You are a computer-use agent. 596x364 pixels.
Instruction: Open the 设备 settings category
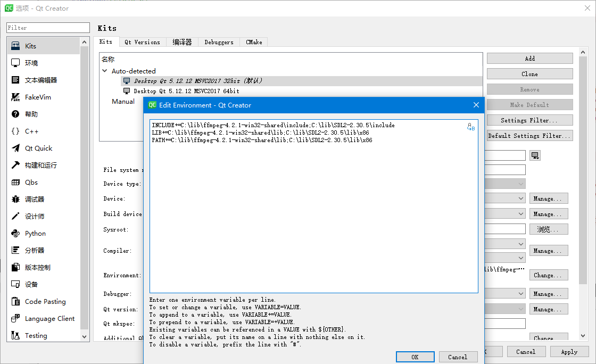[43, 285]
